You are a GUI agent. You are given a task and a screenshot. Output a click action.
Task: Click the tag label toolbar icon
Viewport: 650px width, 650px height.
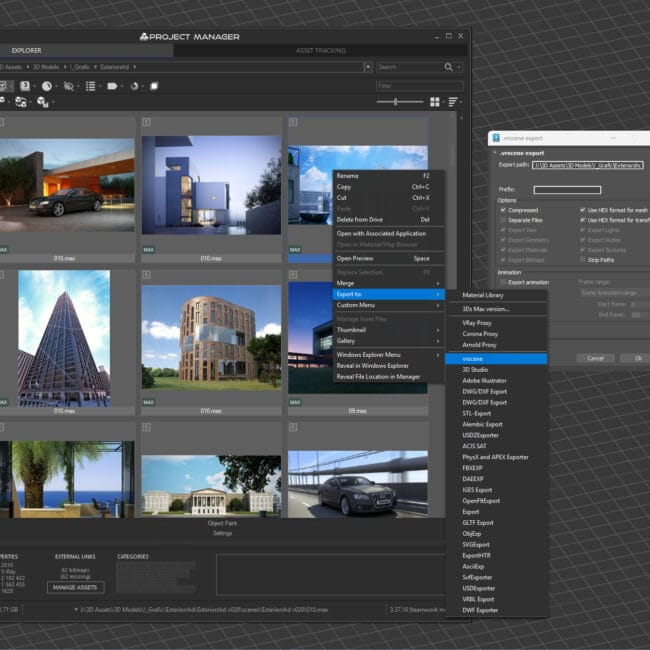[x=112, y=86]
